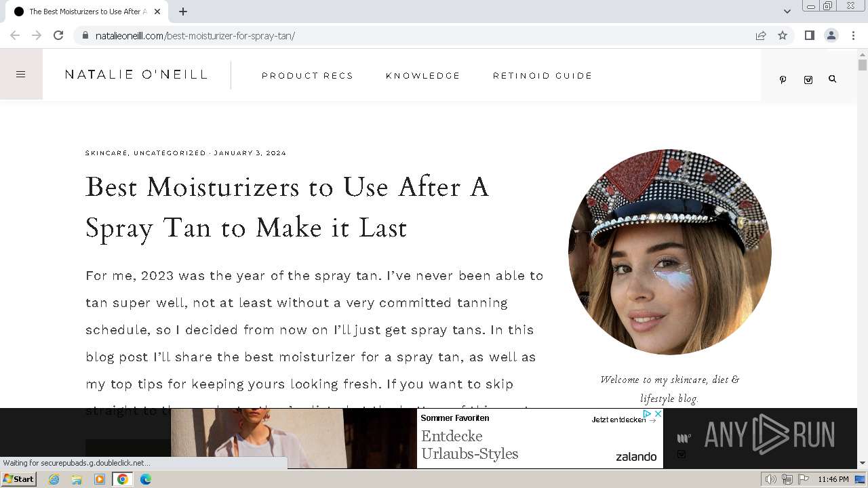Click the scrollbar down arrow
The image size is (868, 488).
(x=862, y=464)
